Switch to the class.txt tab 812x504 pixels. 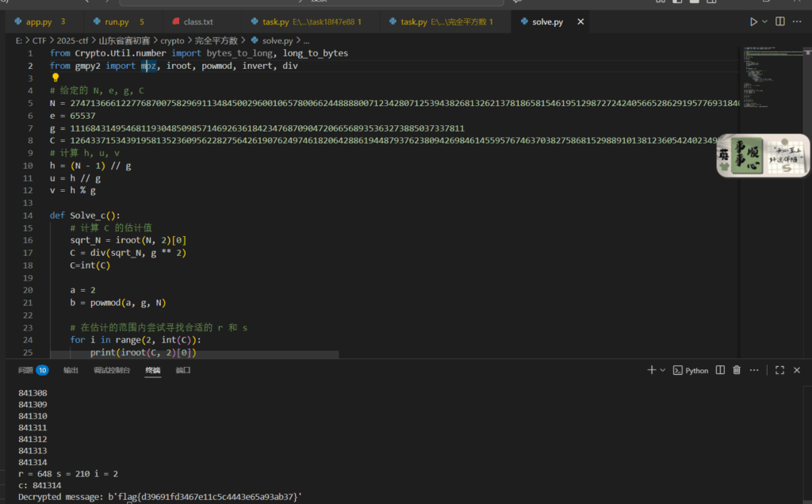[198, 21]
